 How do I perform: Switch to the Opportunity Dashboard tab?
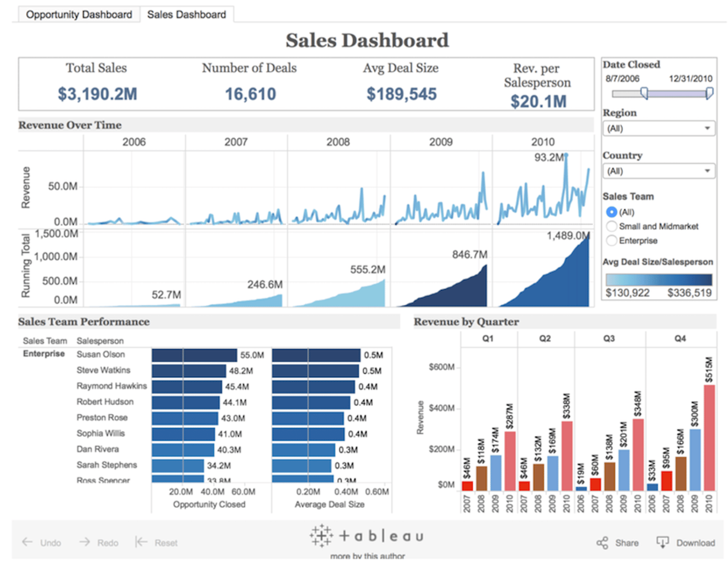point(79,14)
